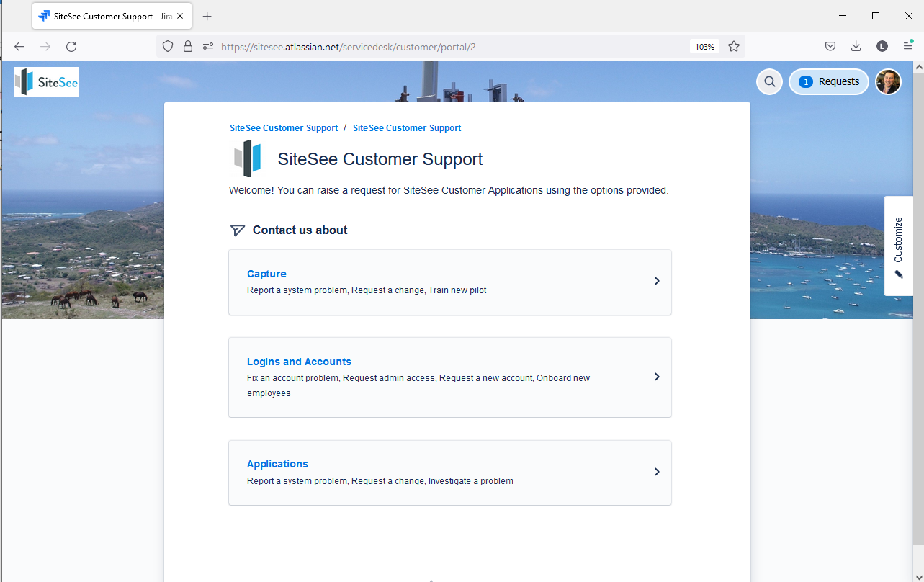Click the padlock site security icon
Screen dimensions: 924x582
click(x=188, y=46)
